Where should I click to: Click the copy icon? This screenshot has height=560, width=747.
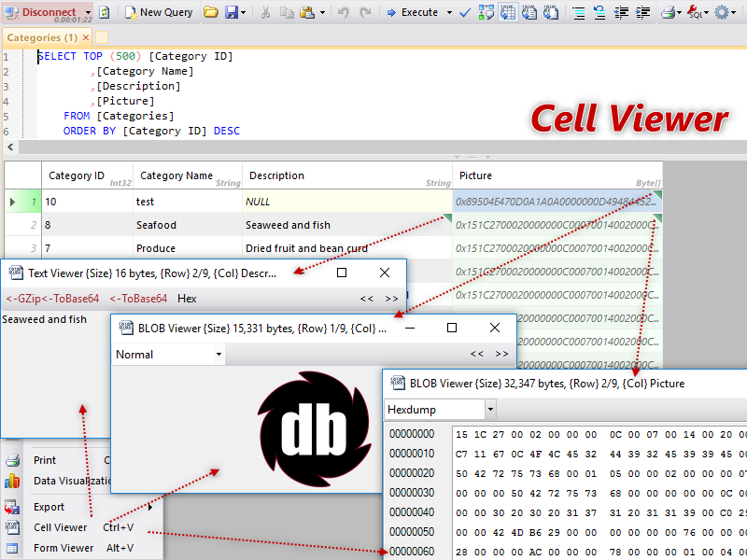tap(287, 13)
